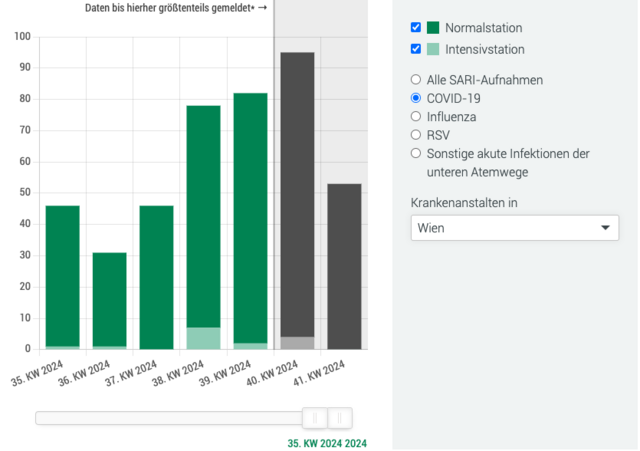
Task: Click the light green Intensivstation color swatch
Action: pos(433,49)
